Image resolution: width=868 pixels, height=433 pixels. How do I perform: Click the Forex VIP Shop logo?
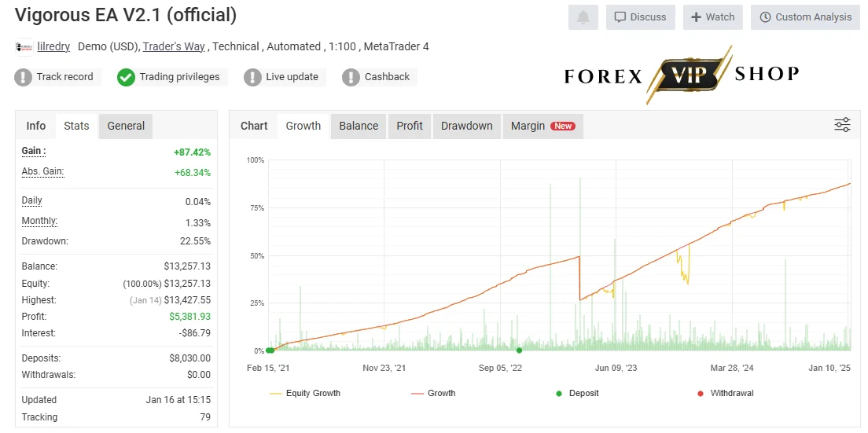pos(682,75)
